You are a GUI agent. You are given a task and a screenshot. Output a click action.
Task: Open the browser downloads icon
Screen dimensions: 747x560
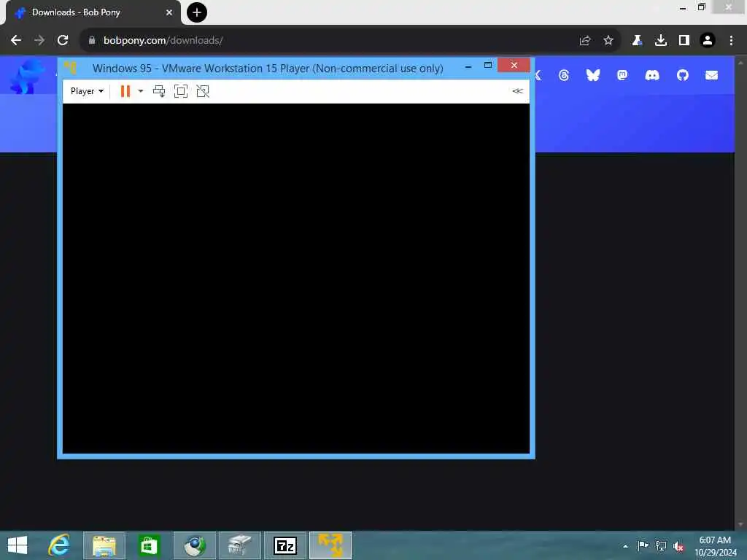click(660, 41)
